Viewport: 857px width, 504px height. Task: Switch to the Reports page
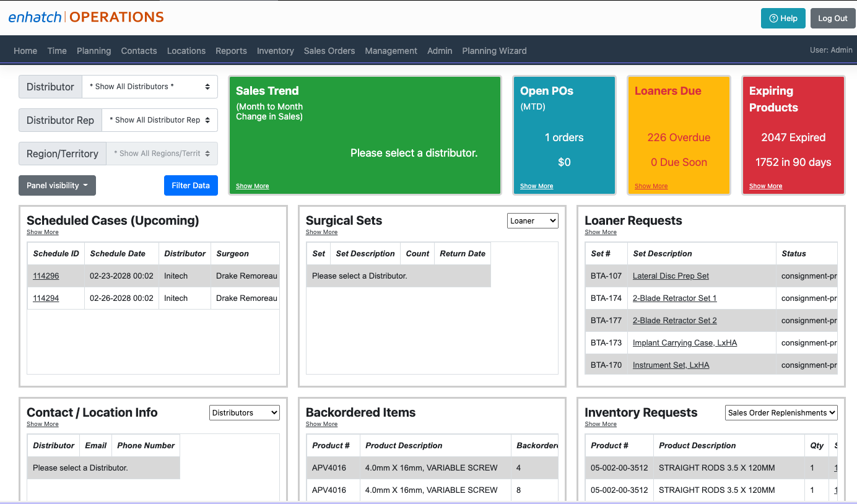click(x=231, y=51)
